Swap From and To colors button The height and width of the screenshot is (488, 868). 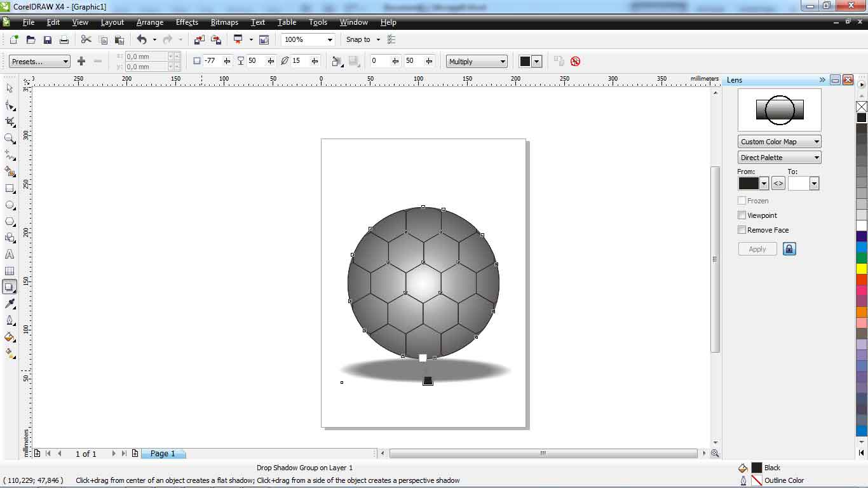(x=778, y=184)
